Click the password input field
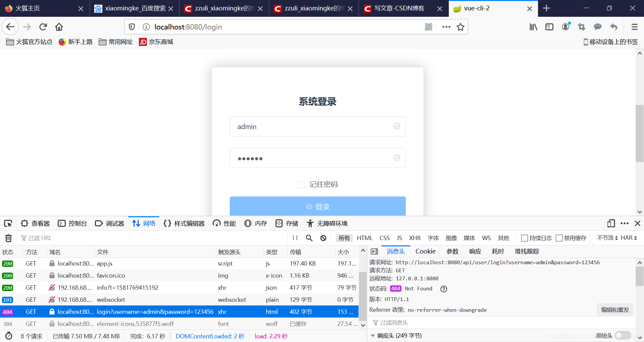Image resolution: width=644 pixels, height=342 pixels. tap(318, 158)
